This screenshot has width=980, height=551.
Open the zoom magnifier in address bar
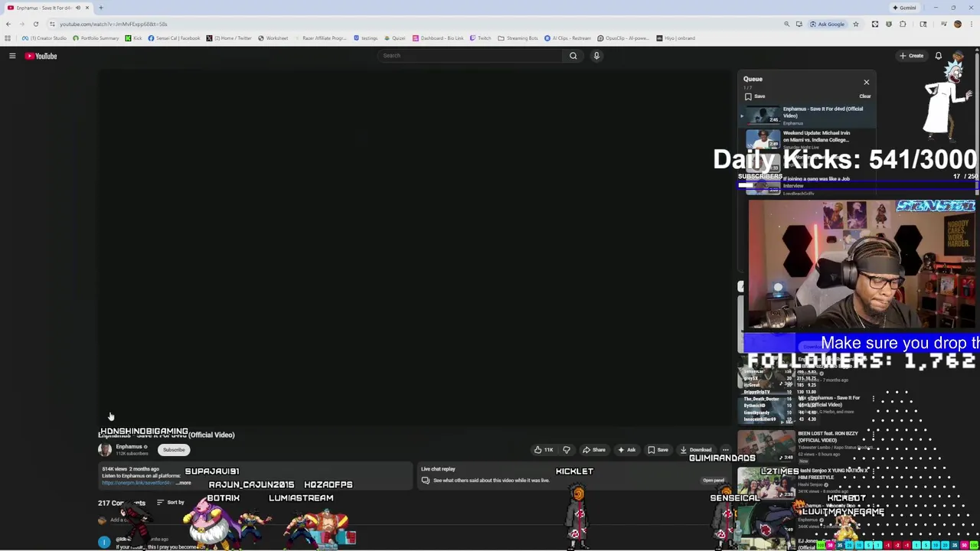(786, 24)
